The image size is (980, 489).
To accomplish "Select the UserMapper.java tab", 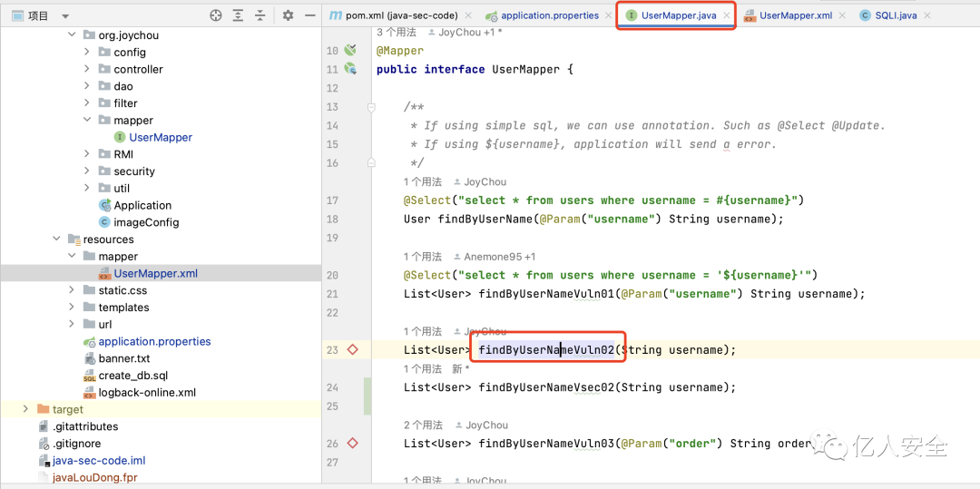I will pos(678,15).
